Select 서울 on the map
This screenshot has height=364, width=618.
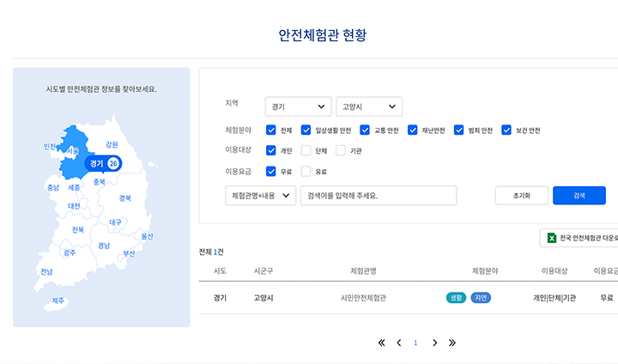(73, 151)
